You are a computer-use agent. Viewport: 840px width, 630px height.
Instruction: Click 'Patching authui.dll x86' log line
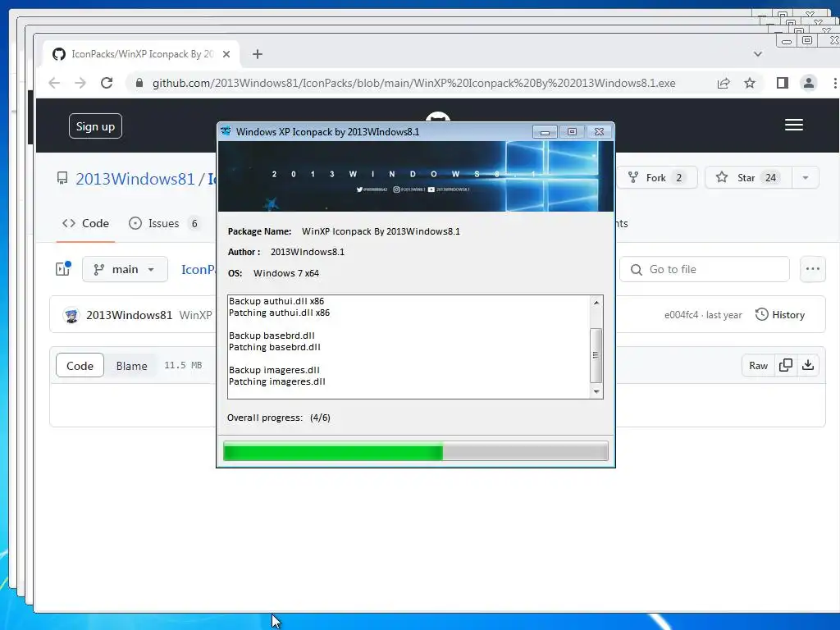point(279,313)
